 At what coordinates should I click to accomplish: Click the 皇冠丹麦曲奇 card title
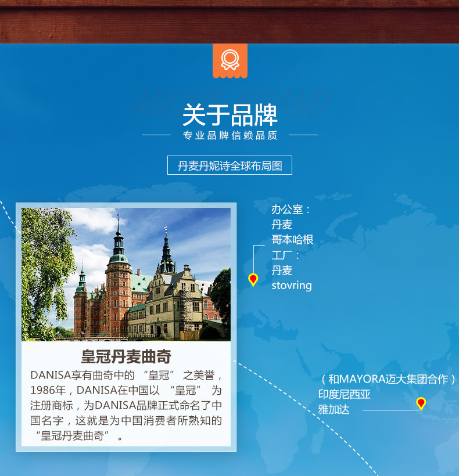pos(126,356)
